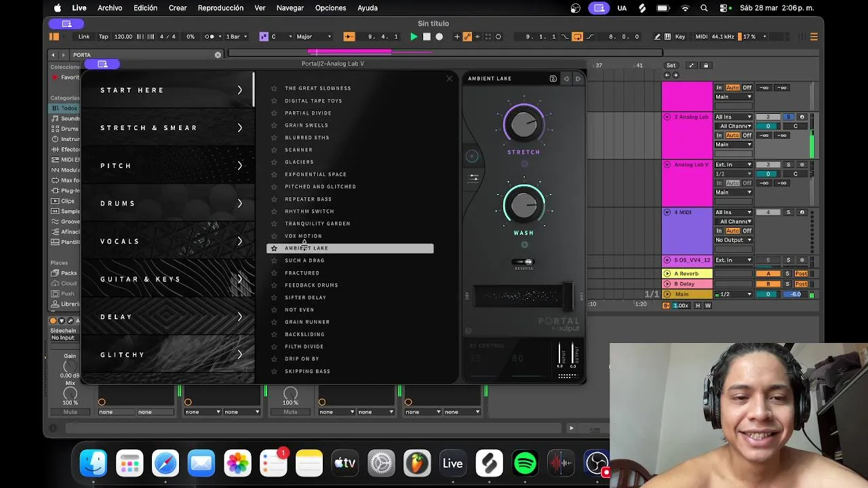Go to next Portal preset
The width and height of the screenshot is (868, 488).
tap(578, 79)
